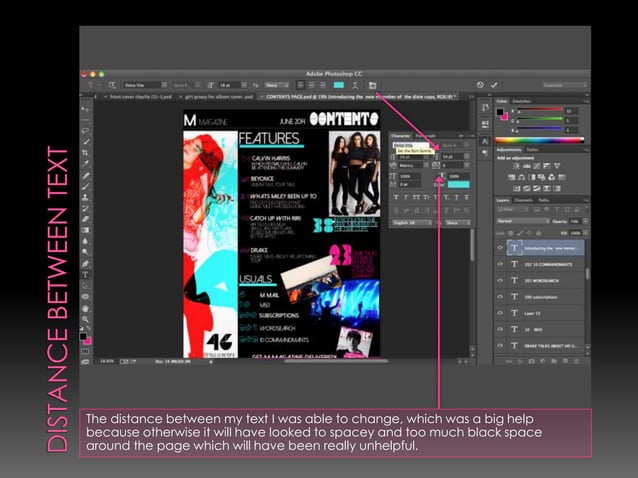Hide the 'Introducing the new member' text layer
Image resolution: width=638 pixels, height=478 pixels.
click(500, 248)
